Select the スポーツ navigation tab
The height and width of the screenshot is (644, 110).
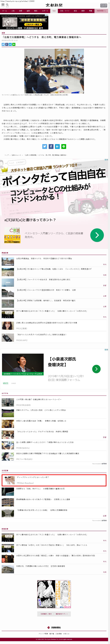pyautogui.click(x=45, y=11)
